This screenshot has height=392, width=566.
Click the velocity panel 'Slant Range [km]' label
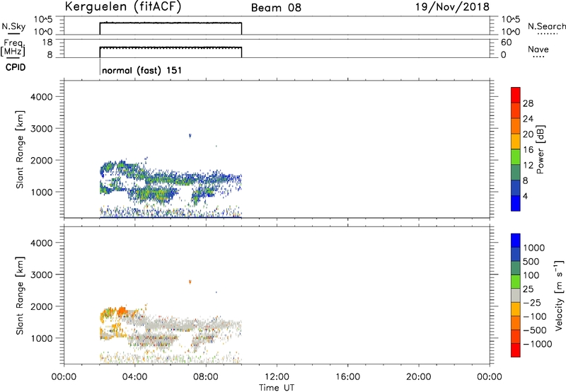[20, 296]
